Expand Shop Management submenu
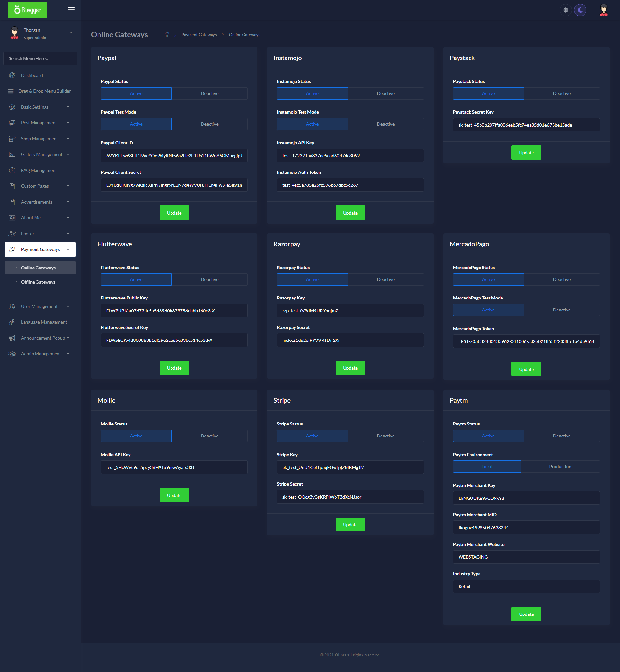620x672 pixels. click(39, 139)
